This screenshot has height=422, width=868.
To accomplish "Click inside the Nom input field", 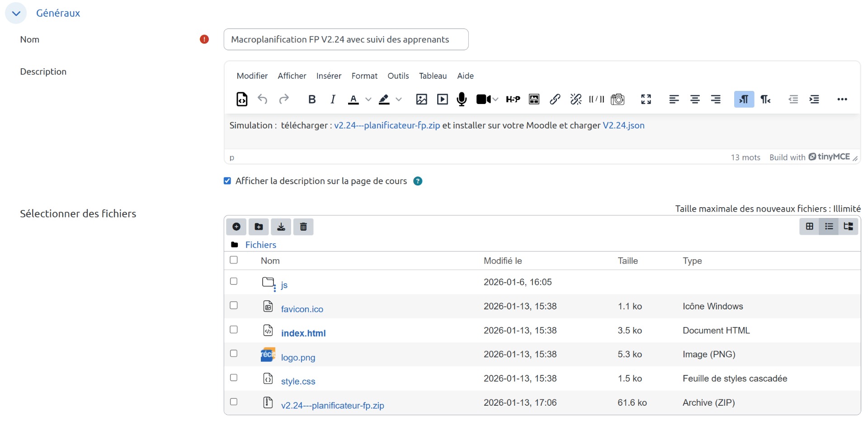I will (346, 39).
